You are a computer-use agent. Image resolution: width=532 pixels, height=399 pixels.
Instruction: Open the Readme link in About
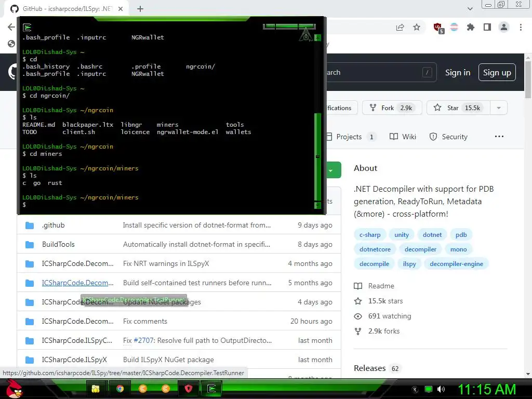(374, 286)
